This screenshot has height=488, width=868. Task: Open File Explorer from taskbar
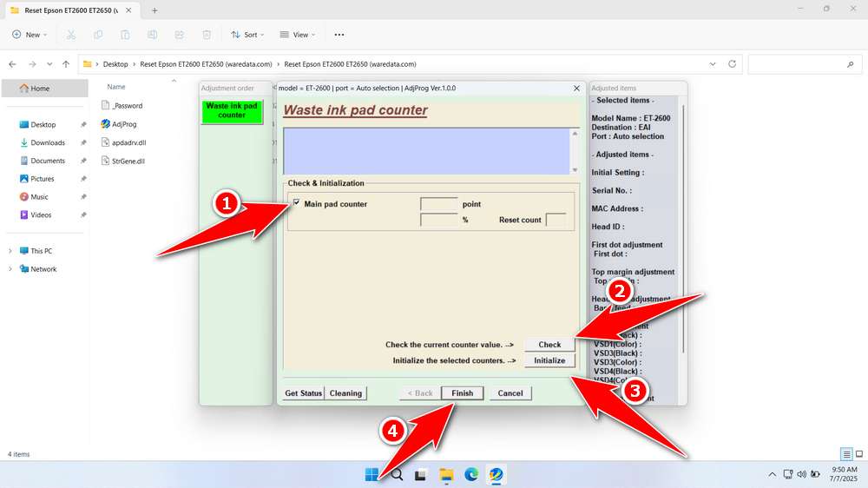pos(446,475)
